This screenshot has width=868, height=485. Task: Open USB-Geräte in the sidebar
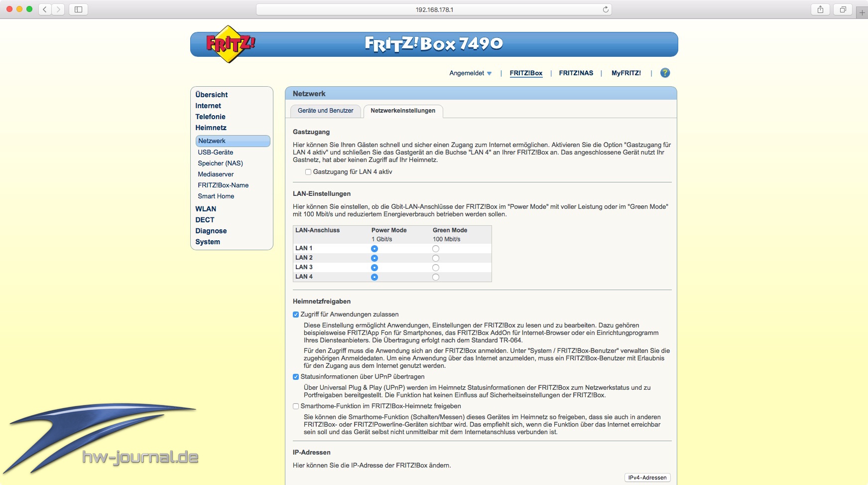click(x=216, y=153)
